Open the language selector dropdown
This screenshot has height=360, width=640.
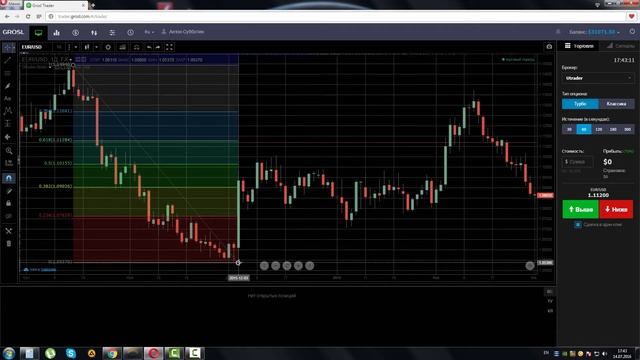click(x=149, y=32)
